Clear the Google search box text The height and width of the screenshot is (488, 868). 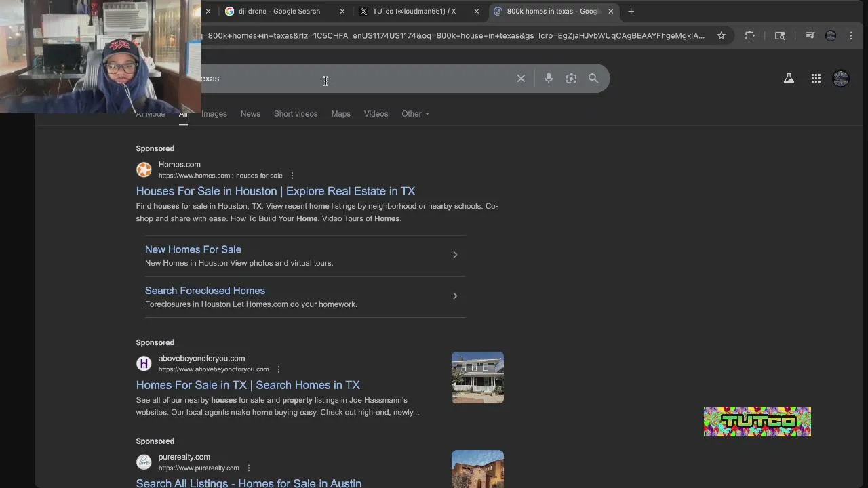pyautogui.click(x=521, y=79)
